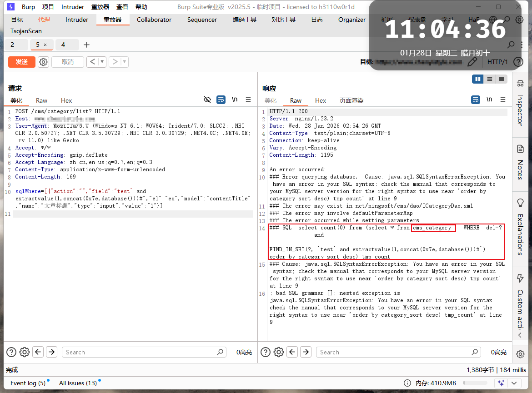Open the Custom actions side panel

coord(520,301)
